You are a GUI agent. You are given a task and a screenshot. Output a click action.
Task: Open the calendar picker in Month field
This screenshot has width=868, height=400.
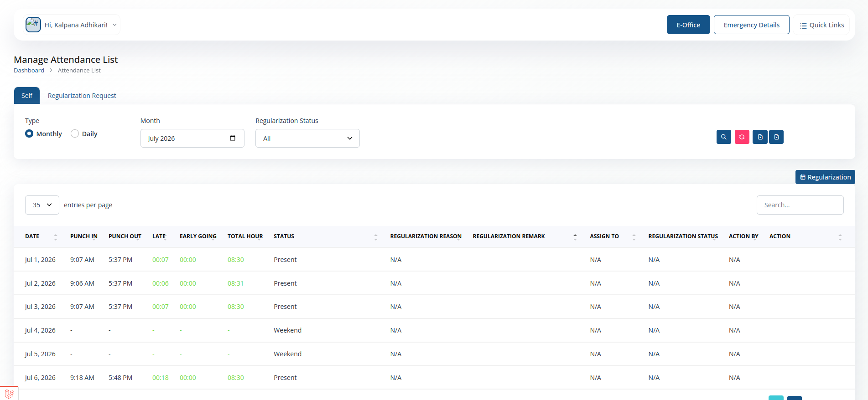(x=233, y=138)
